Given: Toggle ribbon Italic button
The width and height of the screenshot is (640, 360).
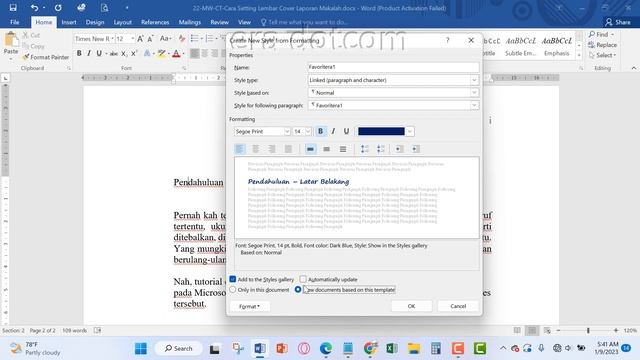Looking at the screenshot, I should click(89, 53).
